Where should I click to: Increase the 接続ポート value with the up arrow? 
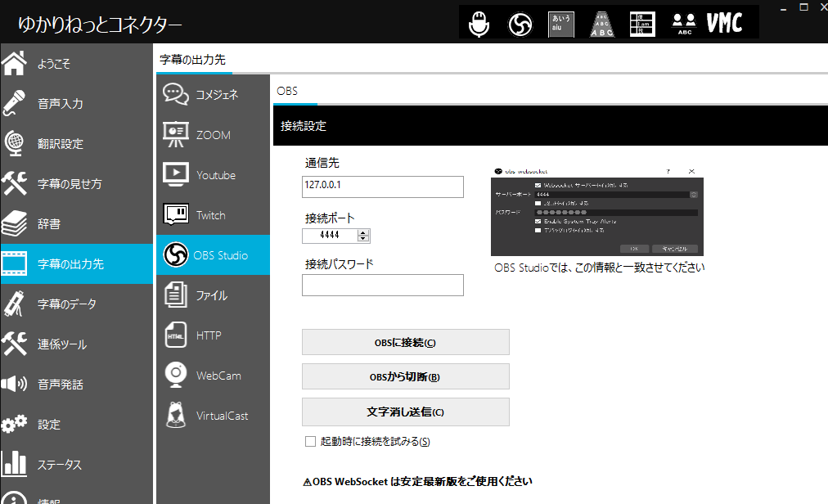pos(362,232)
